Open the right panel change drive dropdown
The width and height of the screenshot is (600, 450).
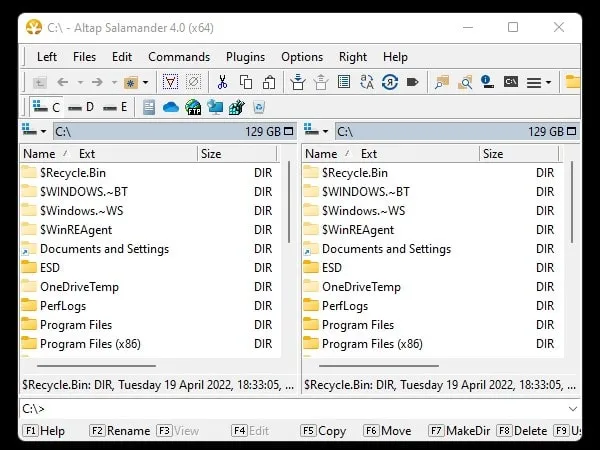pos(316,130)
